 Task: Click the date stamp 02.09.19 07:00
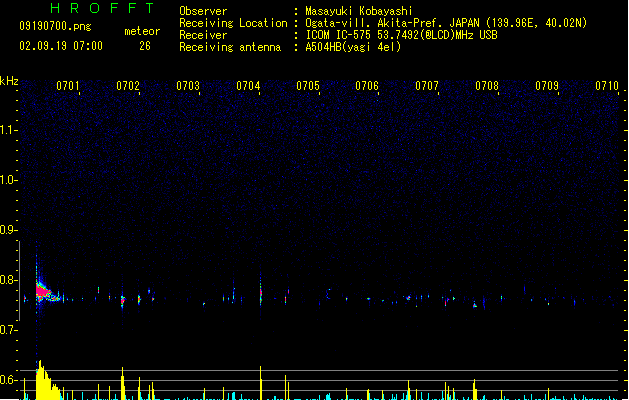(61, 46)
